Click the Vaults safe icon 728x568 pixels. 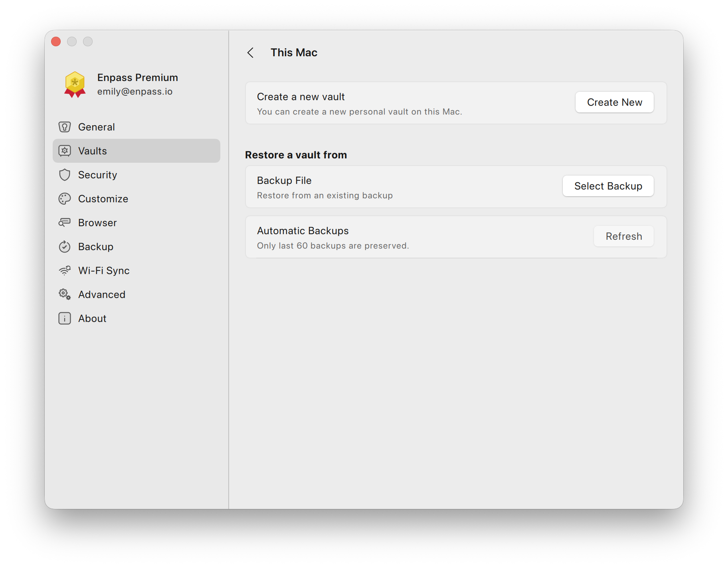65,151
